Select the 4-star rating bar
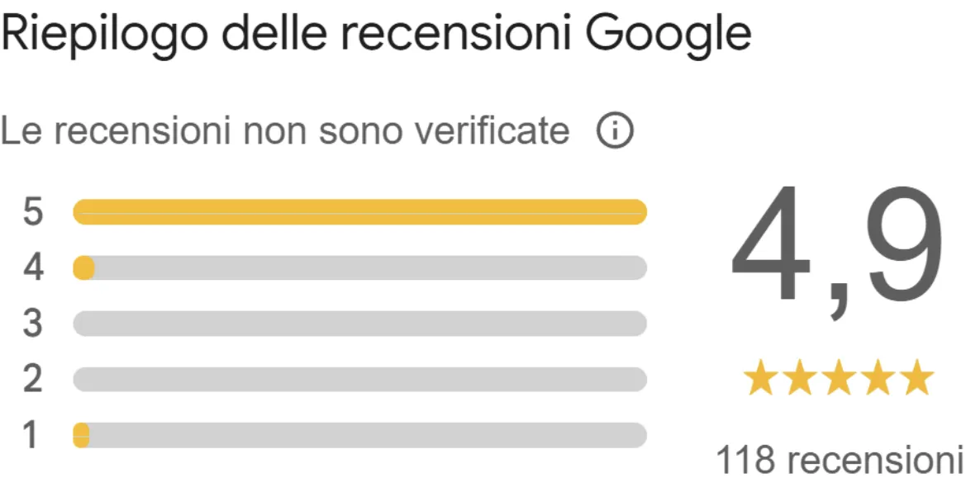This screenshot has width=980, height=492. click(360, 267)
